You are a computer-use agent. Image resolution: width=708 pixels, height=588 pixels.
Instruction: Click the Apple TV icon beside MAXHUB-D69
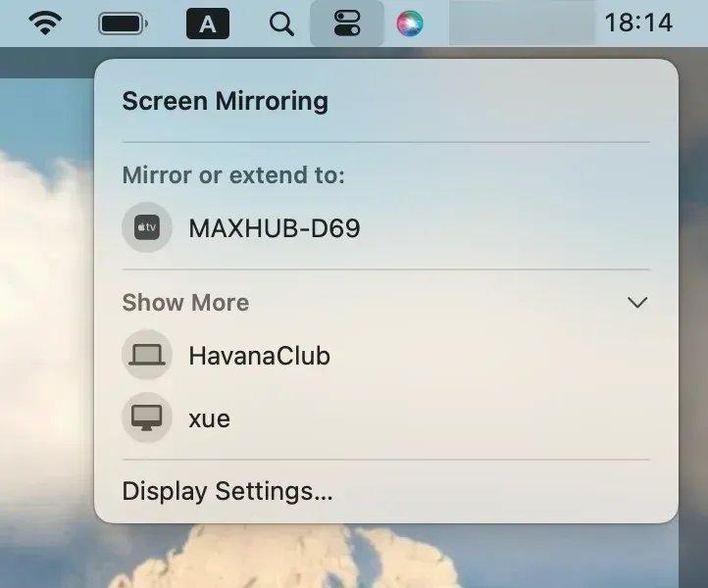[147, 227]
